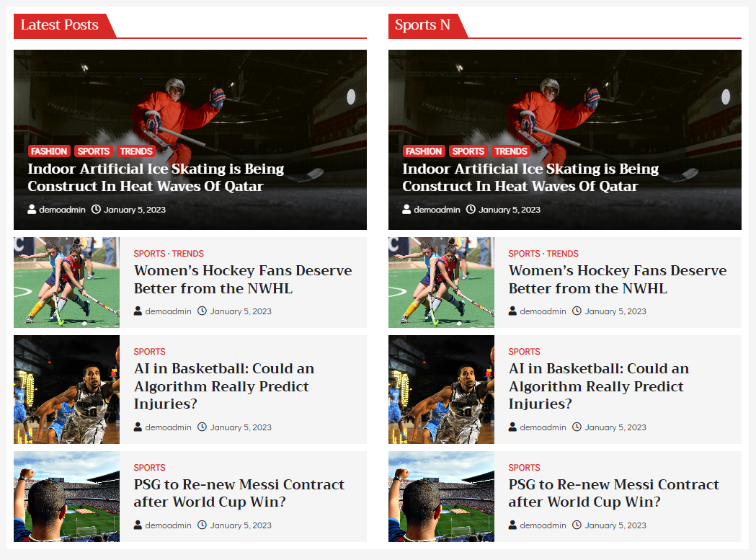Open Women's Hockey Fans headline in Latest Posts
Screen dimensions: 756x560
[243, 279]
